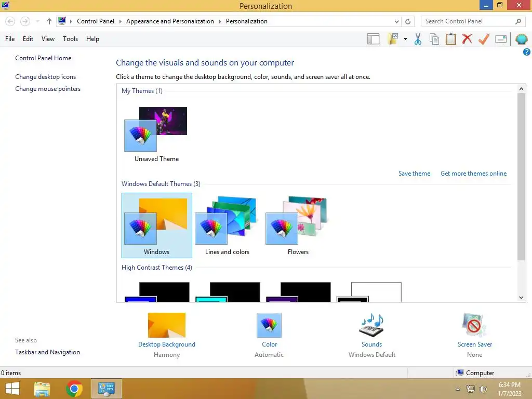The width and height of the screenshot is (532, 399).
Task: Click the Control Panel icon in the address bar
Action: (x=62, y=21)
